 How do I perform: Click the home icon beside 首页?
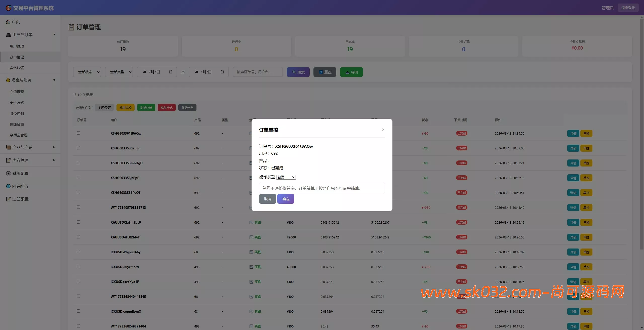8,22
